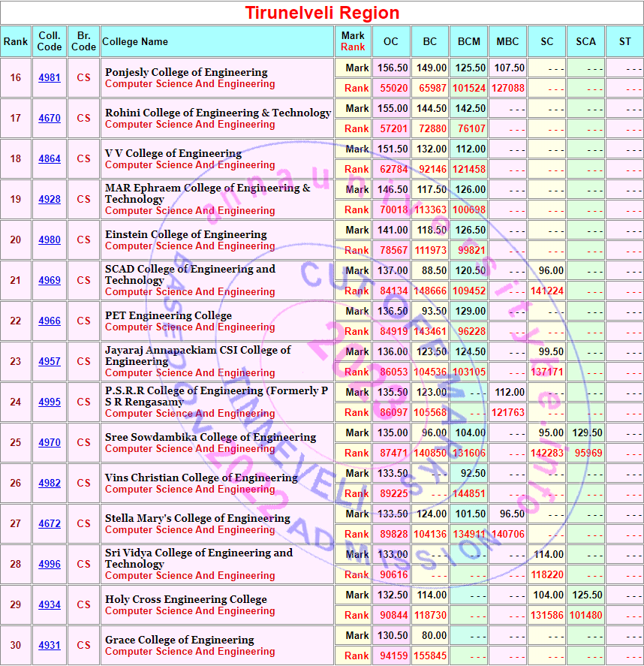This screenshot has width=644, height=666.
Task: Select the BCM column header
Action: [469, 42]
